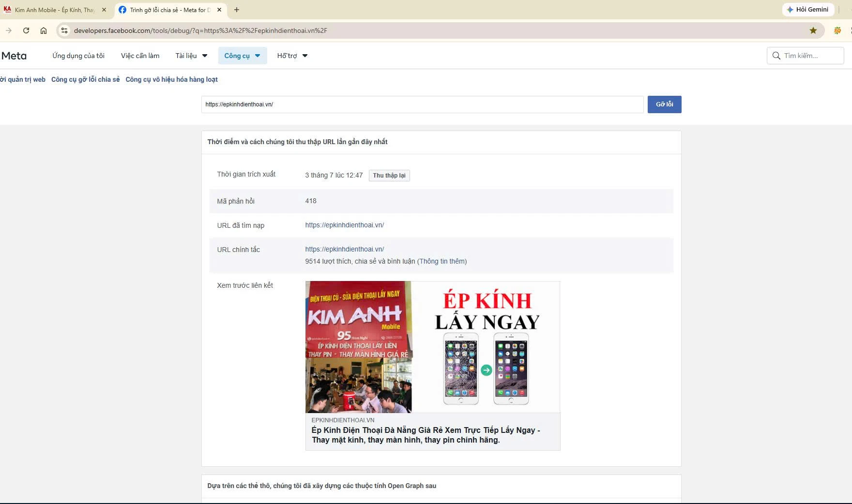Open the search magnifier in Tìm kiếm box
This screenshot has height=504, width=852.
776,56
